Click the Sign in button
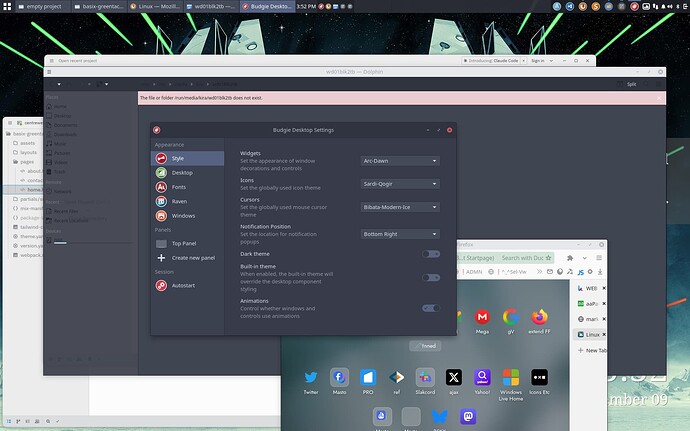 pyautogui.click(x=538, y=60)
